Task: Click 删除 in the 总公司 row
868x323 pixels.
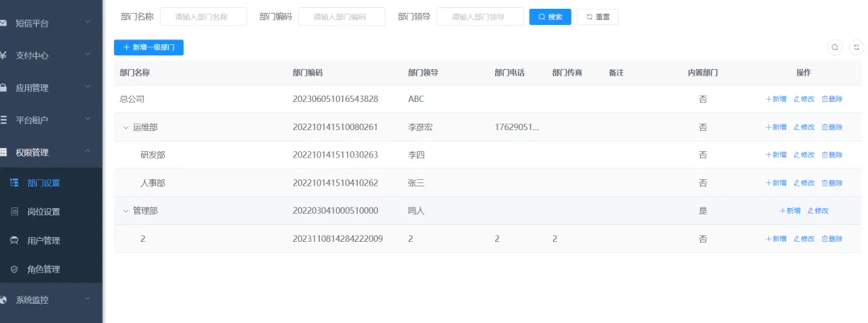Action: click(x=832, y=99)
